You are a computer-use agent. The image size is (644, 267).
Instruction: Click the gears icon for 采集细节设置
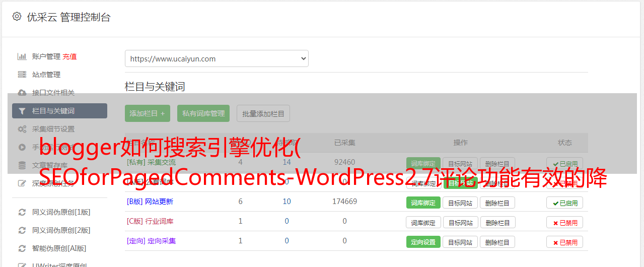(22, 129)
